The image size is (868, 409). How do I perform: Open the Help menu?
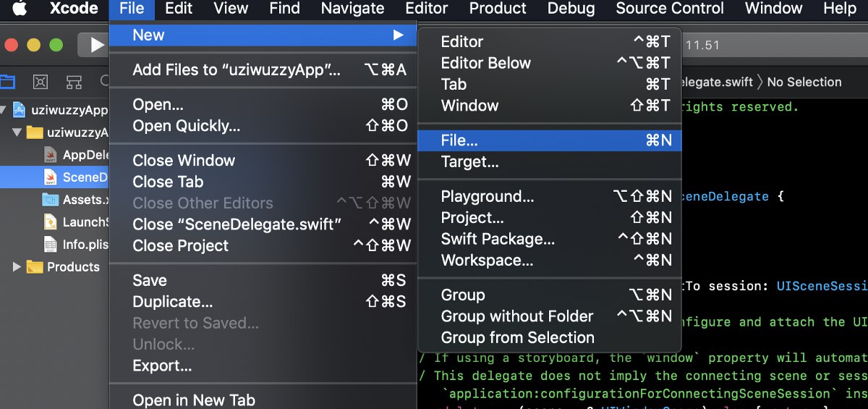coord(840,9)
